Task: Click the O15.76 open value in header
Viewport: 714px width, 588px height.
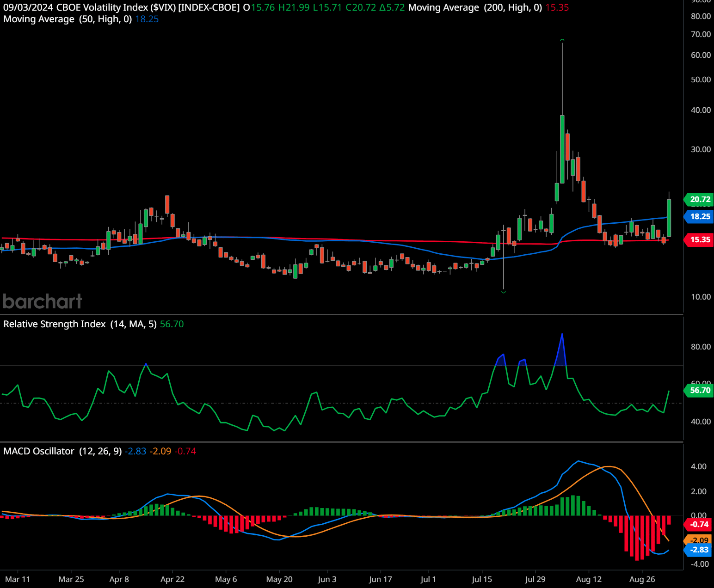Action: click(259, 7)
